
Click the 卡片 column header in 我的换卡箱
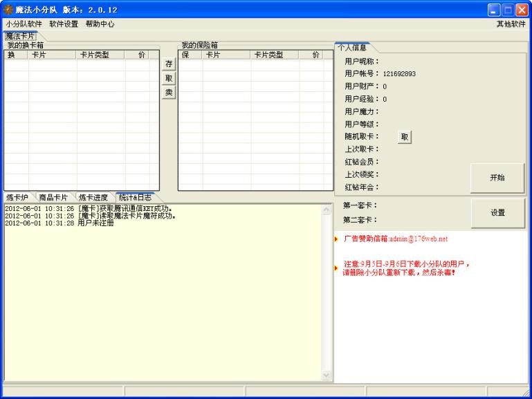pyautogui.click(x=52, y=55)
